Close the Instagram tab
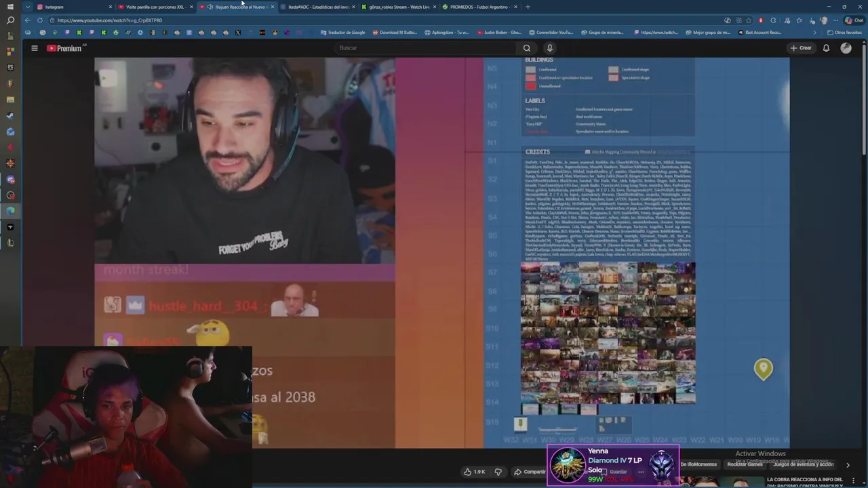The height and width of the screenshot is (488, 868). click(x=111, y=7)
